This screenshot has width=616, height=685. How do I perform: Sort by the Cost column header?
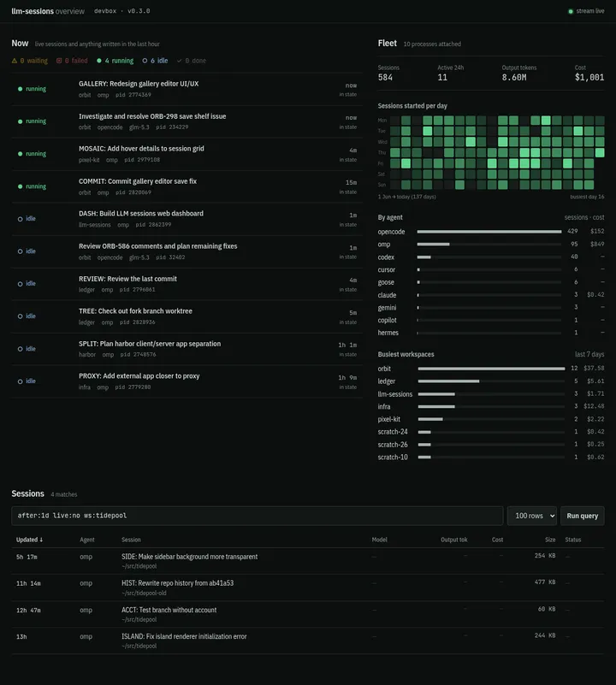498,540
